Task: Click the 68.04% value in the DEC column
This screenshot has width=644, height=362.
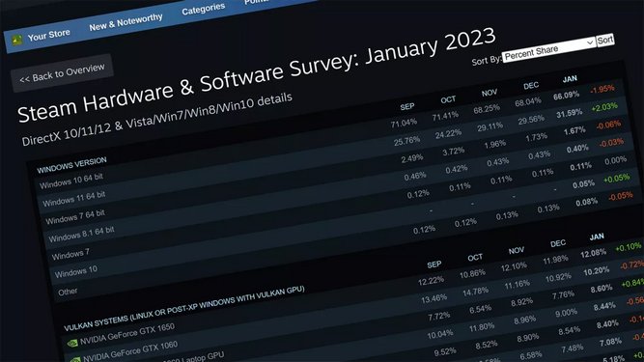Action: point(528,101)
